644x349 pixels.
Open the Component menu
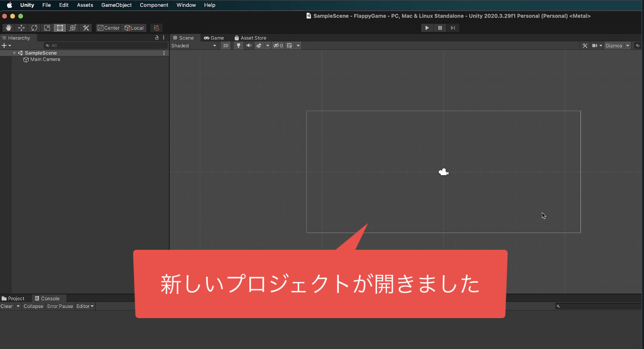click(x=154, y=5)
